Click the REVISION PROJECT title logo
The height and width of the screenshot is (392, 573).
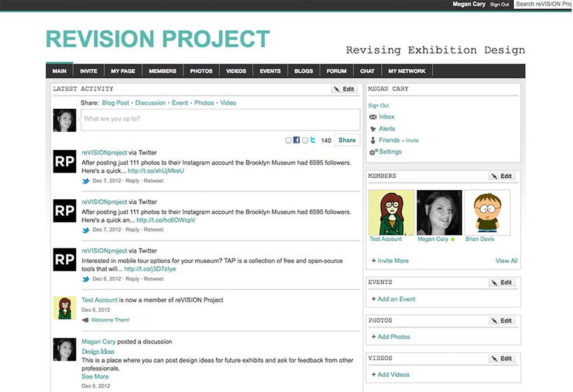[157, 39]
